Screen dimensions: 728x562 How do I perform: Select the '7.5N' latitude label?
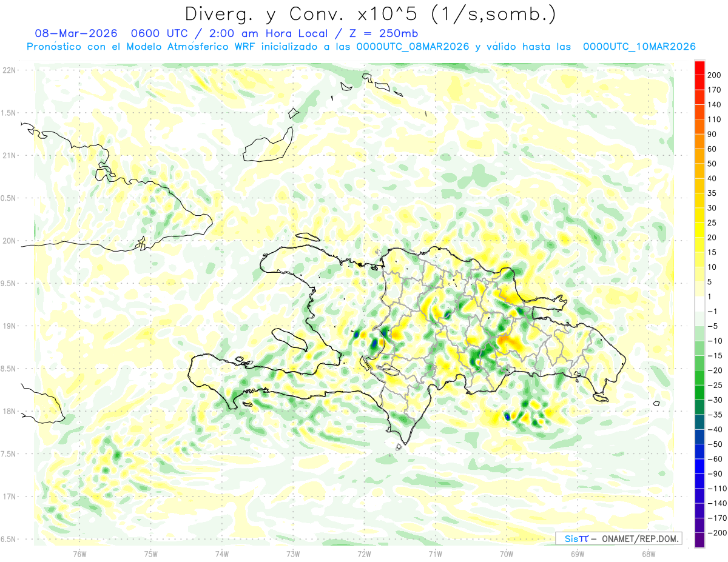(x=8, y=454)
